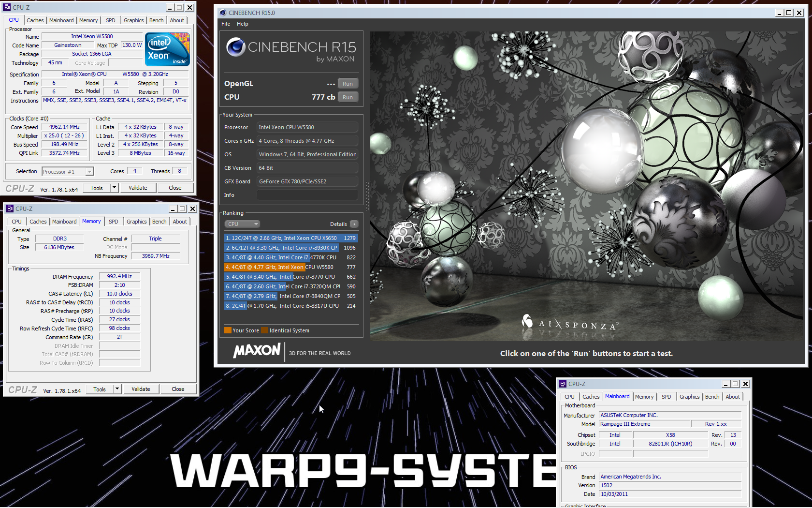The width and height of the screenshot is (812, 508).
Task: Select ranking row Core i7-3840QM 505
Action: (291, 296)
